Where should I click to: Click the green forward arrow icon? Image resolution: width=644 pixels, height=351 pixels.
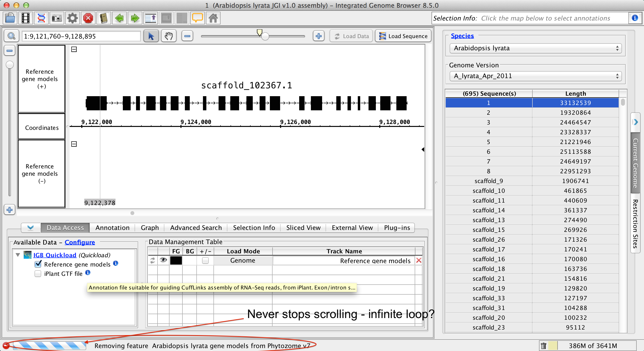coord(135,18)
